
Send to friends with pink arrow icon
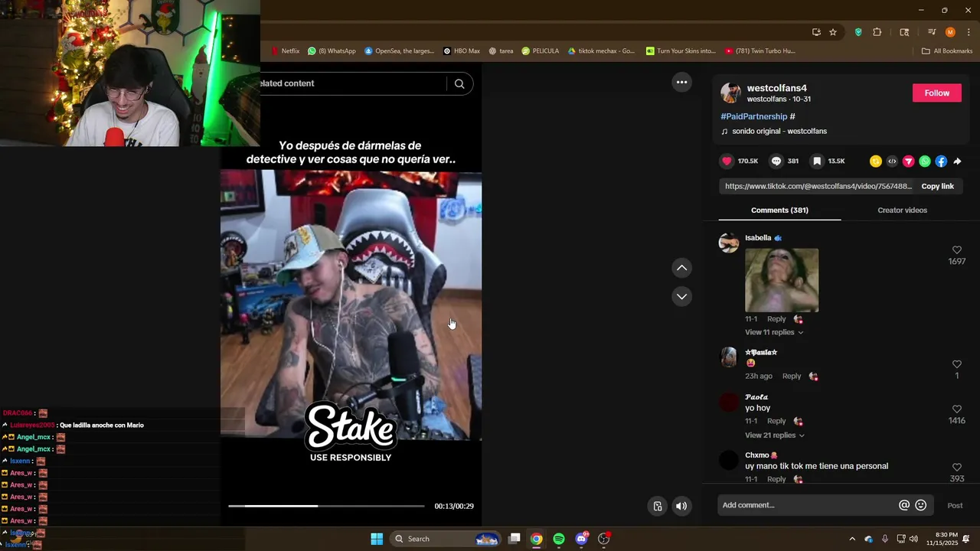point(909,161)
